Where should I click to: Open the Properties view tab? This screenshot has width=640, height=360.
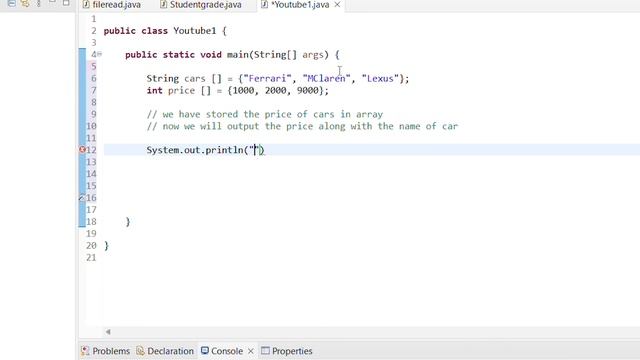[x=287, y=351]
